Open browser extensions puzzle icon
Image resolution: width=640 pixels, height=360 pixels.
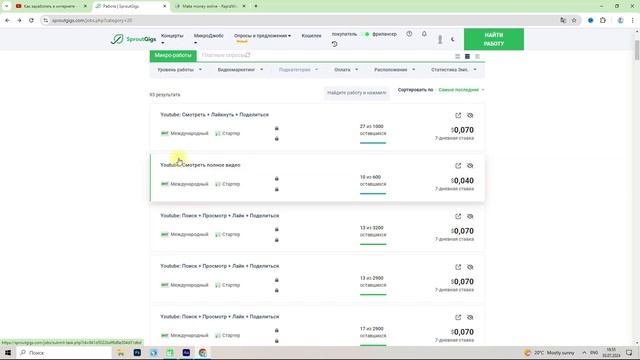pos(603,20)
